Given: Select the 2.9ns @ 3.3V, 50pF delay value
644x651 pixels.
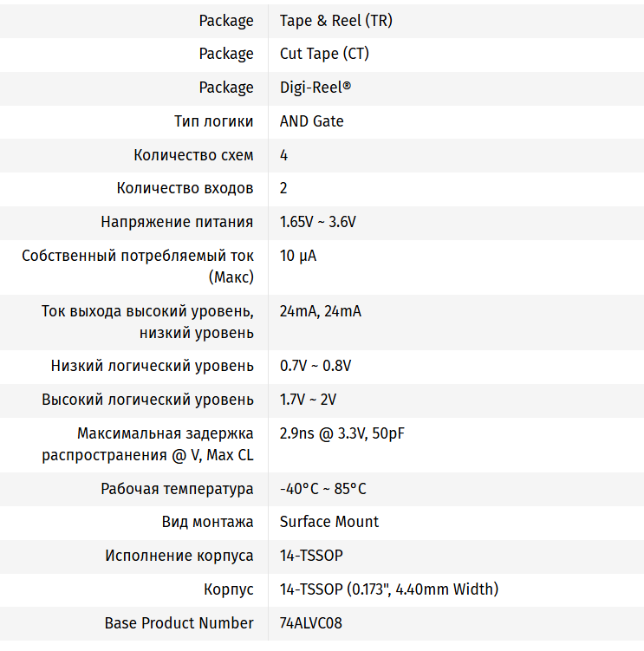Looking at the screenshot, I should click(x=342, y=433).
